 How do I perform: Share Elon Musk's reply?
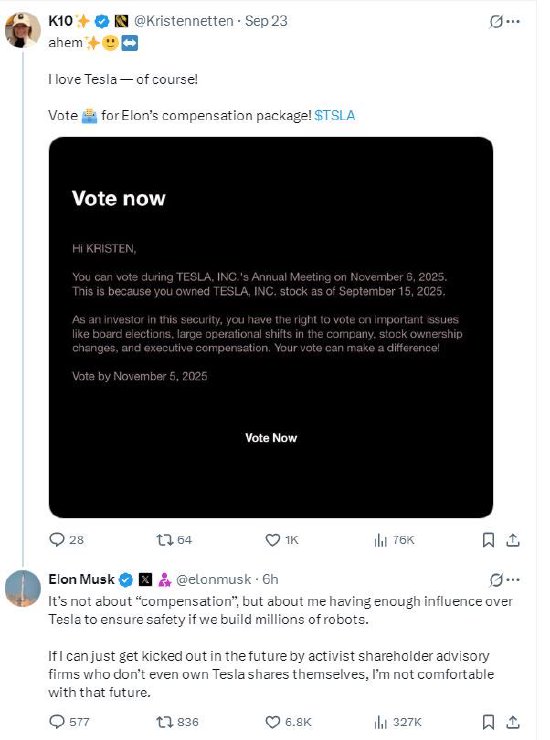click(x=513, y=722)
